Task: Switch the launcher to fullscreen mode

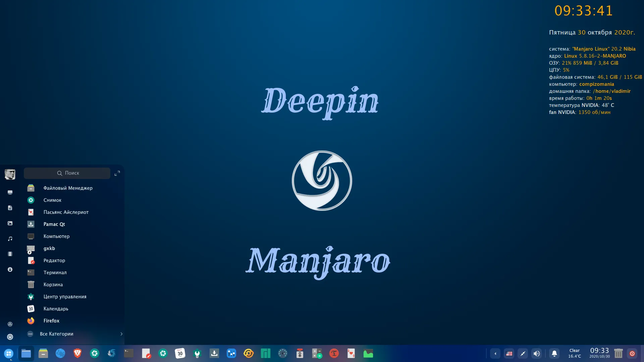Action: click(117, 173)
